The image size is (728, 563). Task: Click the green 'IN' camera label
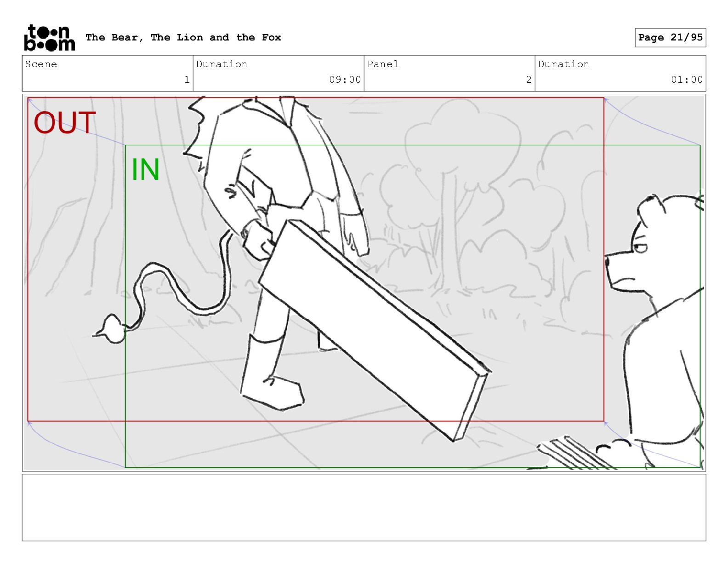(x=146, y=170)
